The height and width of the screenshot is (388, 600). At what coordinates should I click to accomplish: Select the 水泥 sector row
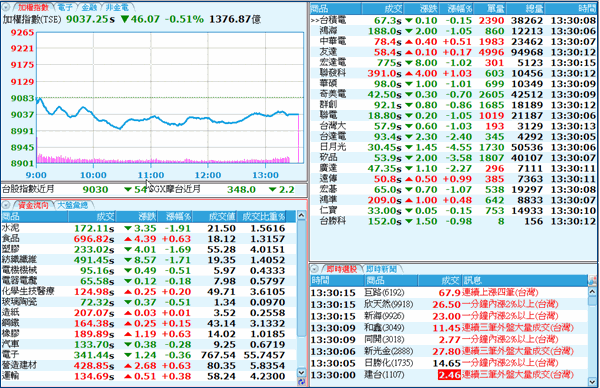point(148,228)
